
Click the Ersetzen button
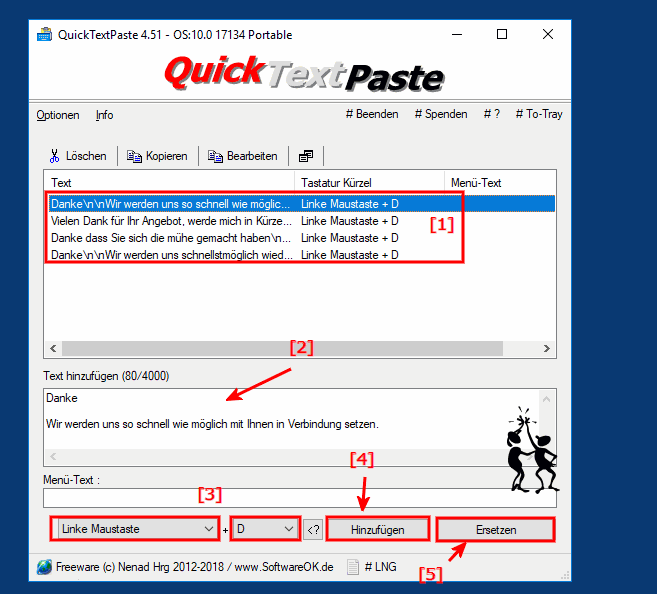coord(496,530)
